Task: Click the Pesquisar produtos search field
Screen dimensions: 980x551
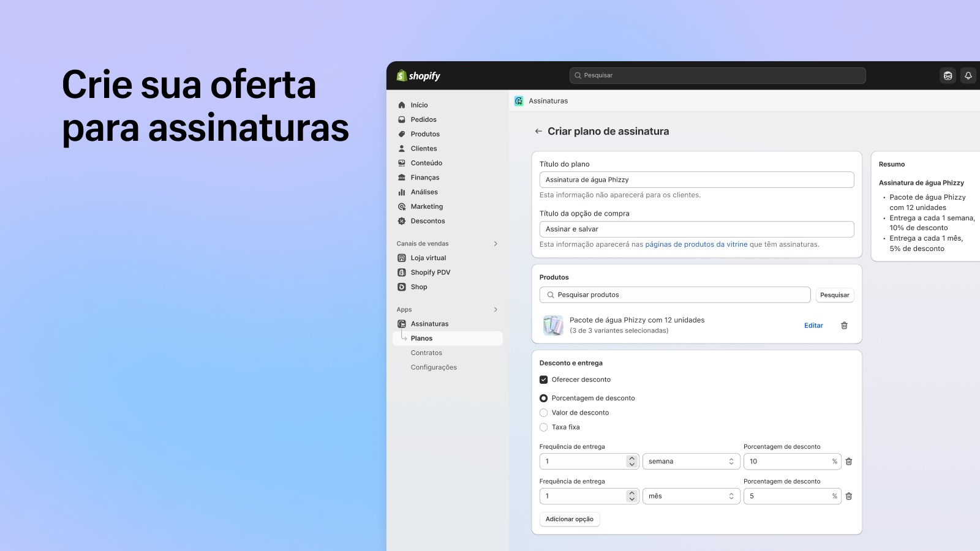Action: (675, 295)
